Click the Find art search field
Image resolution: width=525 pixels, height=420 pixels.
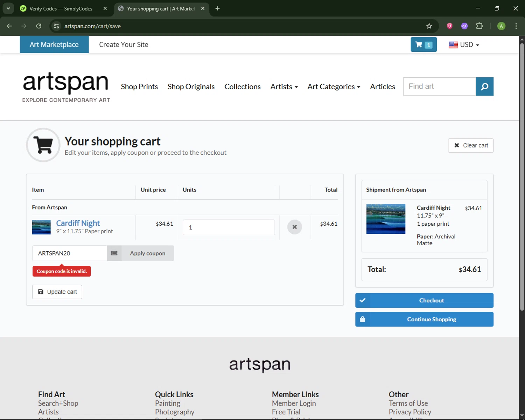440,86
